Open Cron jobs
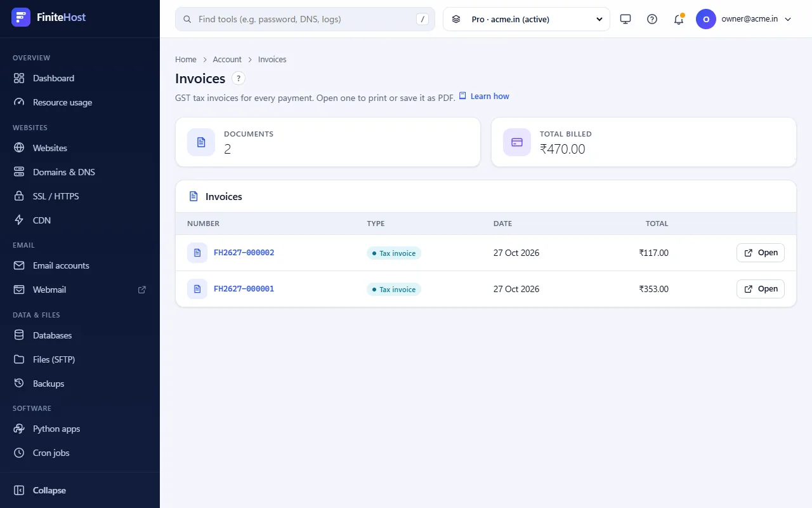This screenshot has height=508, width=812. [x=80, y=453]
